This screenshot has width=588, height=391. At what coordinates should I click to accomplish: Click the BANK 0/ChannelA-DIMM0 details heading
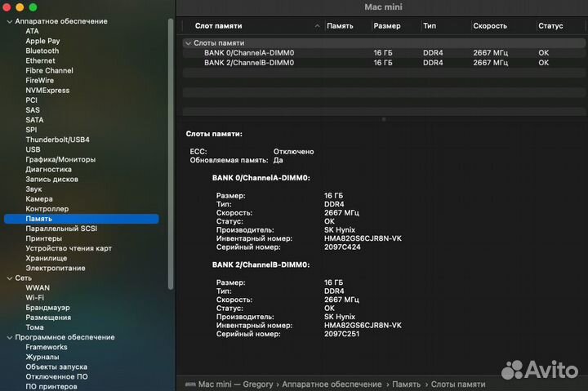pyautogui.click(x=261, y=178)
